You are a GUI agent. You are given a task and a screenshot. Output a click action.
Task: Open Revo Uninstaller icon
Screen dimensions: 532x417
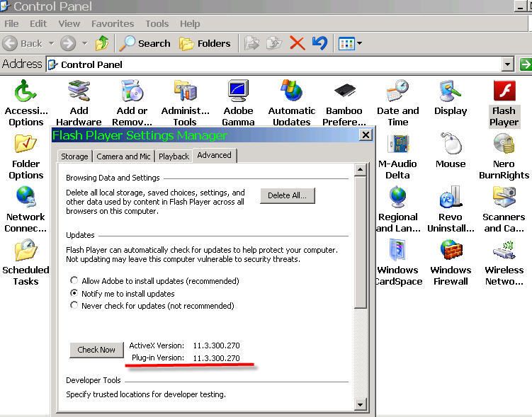[451, 210]
